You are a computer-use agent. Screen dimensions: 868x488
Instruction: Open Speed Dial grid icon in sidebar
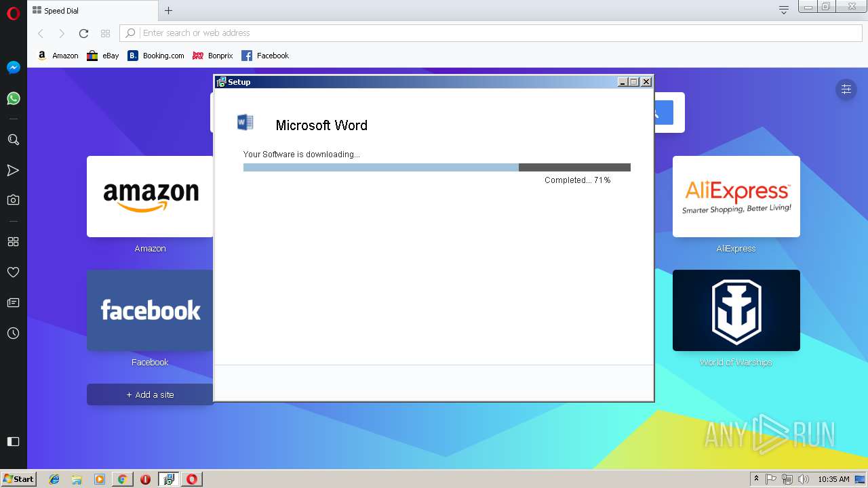tap(13, 241)
